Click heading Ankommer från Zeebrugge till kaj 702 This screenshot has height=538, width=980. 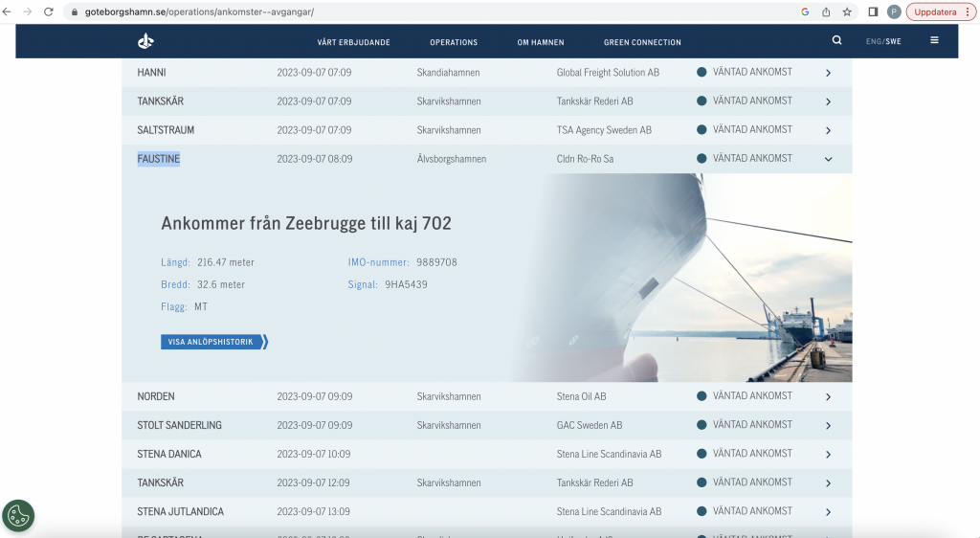[x=306, y=223]
